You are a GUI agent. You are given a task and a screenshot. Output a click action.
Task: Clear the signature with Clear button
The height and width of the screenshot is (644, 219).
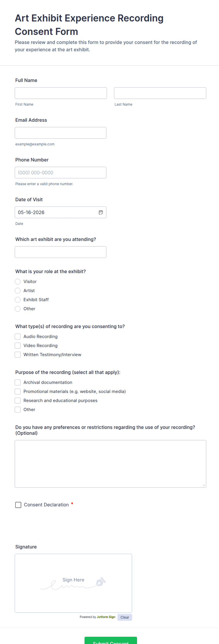125,617
